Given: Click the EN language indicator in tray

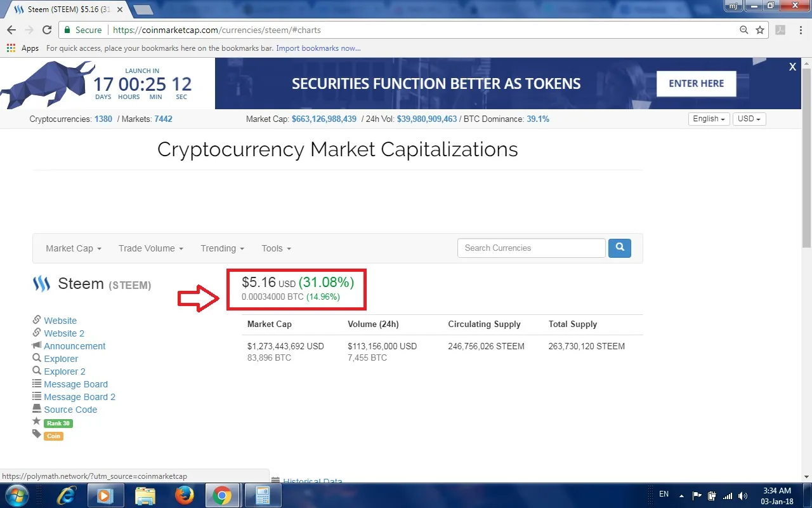Looking at the screenshot, I should click(664, 494).
